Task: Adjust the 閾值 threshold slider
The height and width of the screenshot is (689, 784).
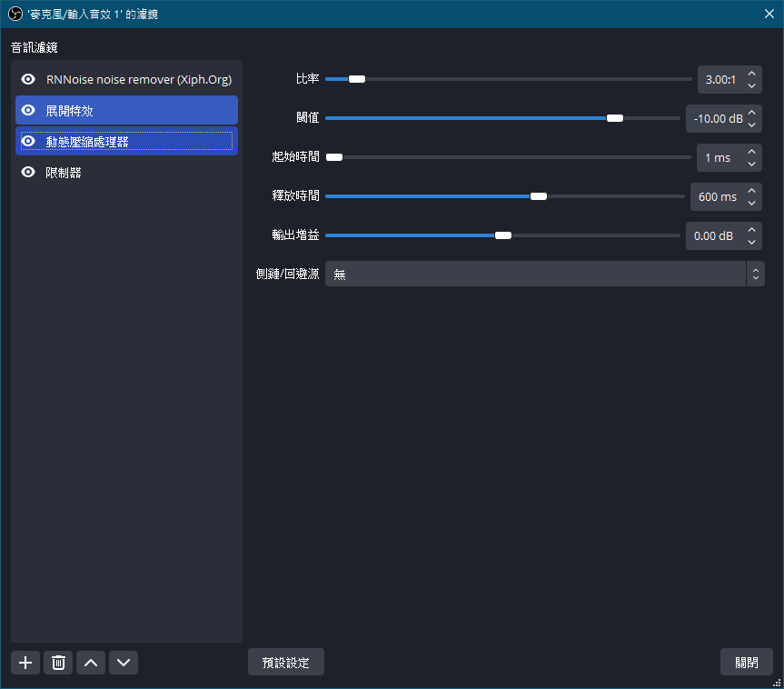Action: click(x=502, y=118)
